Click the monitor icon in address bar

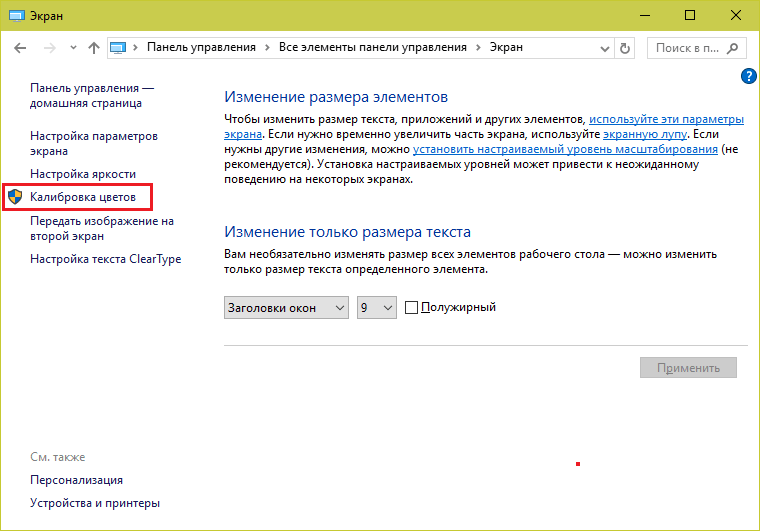[120, 48]
